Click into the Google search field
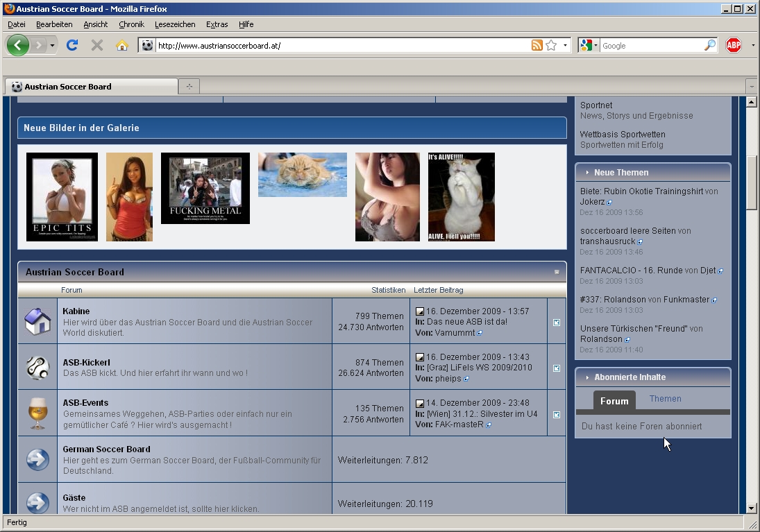The height and width of the screenshot is (532, 760). (x=652, y=46)
